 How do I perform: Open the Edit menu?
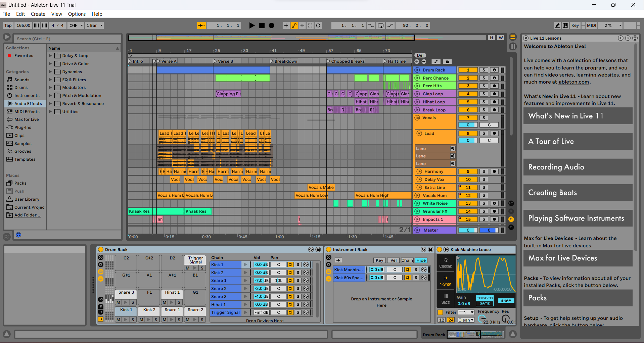pos(20,14)
